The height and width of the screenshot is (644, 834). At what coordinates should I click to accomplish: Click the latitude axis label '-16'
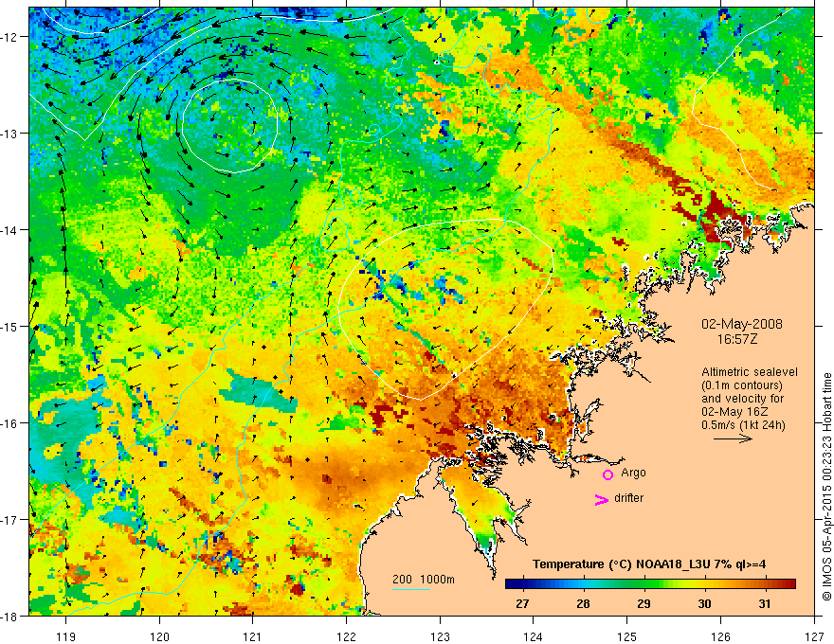pos(9,423)
